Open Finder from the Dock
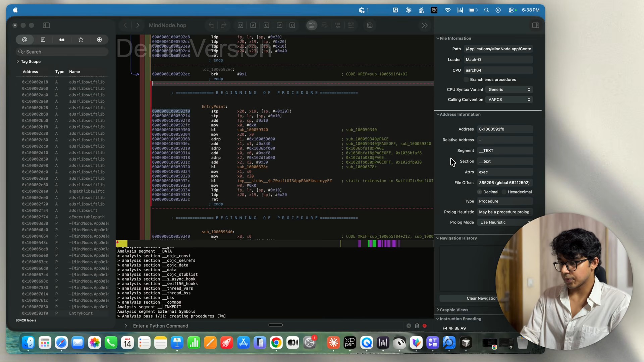The width and height of the screenshot is (644, 362). point(28,343)
